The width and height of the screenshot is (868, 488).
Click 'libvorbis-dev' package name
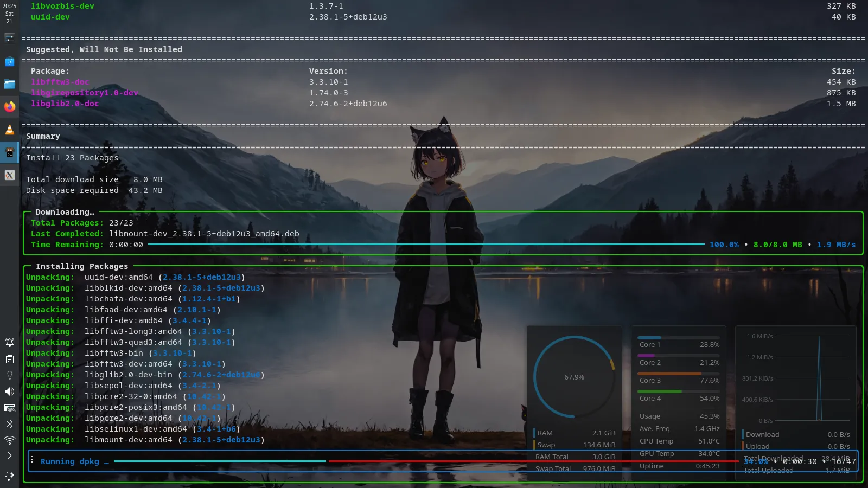pos(62,6)
